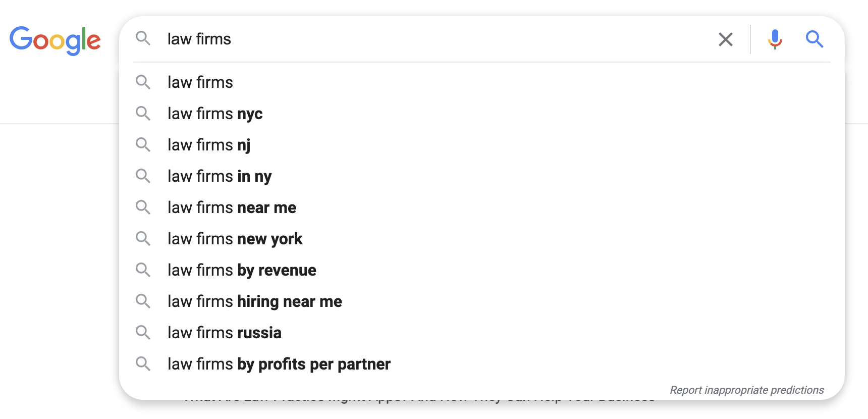Click the blue search magnifier button
This screenshot has width=868, height=419.
814,39
